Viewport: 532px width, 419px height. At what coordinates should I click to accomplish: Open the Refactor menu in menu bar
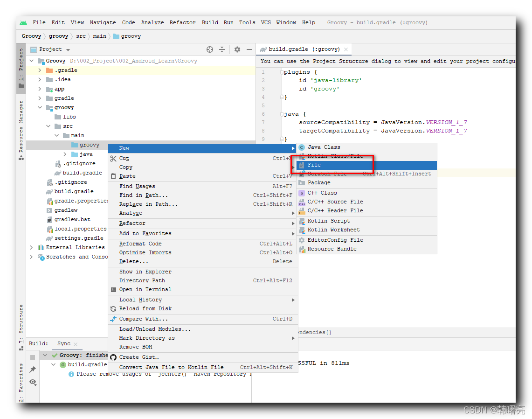click(182, 23)
